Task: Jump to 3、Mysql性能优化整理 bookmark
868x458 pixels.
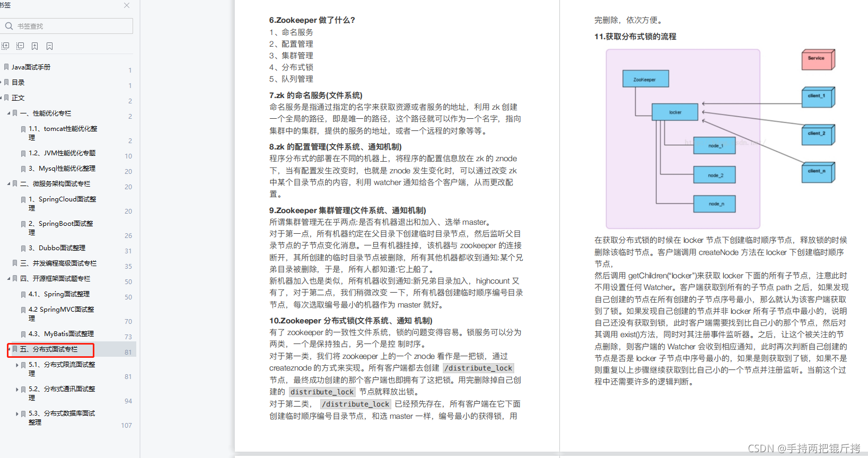Action: click(x=62, y=169)
